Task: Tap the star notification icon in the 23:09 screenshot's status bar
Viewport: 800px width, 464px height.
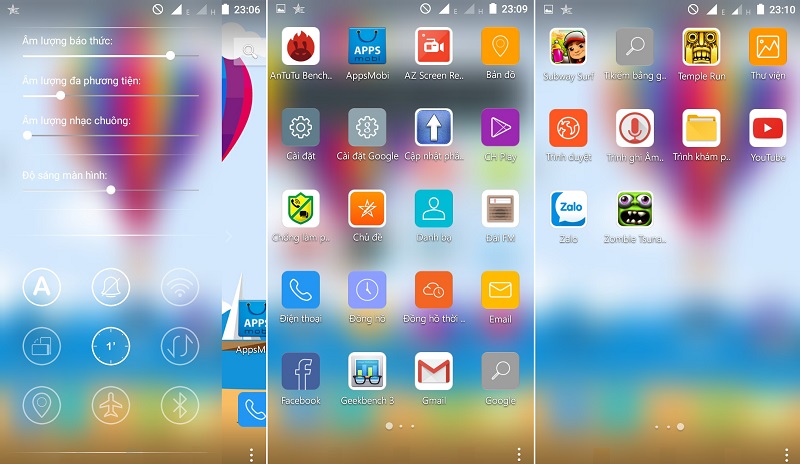Action: (298, 9)
